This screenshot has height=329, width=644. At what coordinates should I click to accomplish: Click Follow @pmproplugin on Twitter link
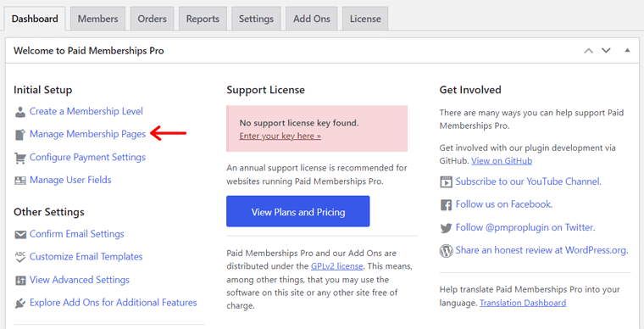(x=525, y=227)
